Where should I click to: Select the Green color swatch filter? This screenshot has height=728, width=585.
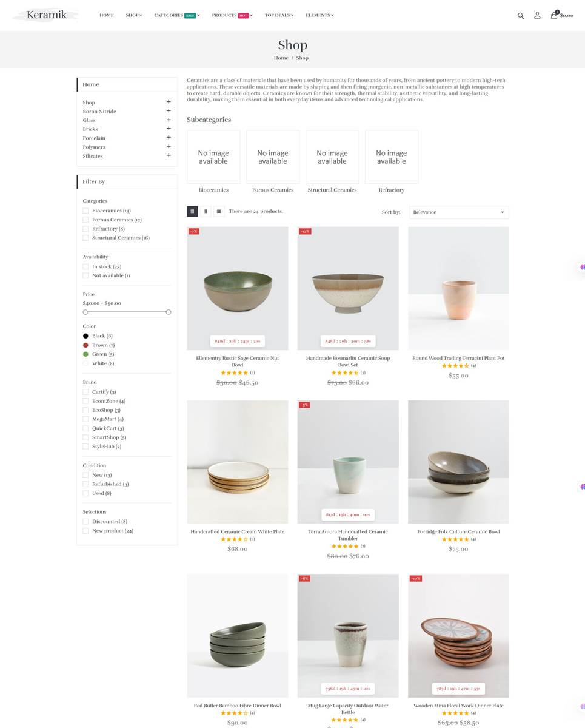[85, 354]
